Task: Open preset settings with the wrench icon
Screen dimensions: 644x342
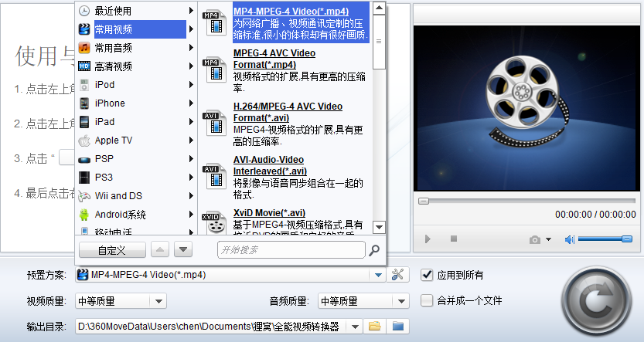Action: click(x=397, y=274)
